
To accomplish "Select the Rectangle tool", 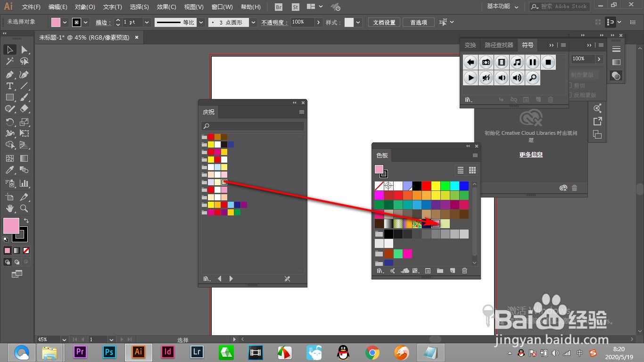I will [10, 98].
